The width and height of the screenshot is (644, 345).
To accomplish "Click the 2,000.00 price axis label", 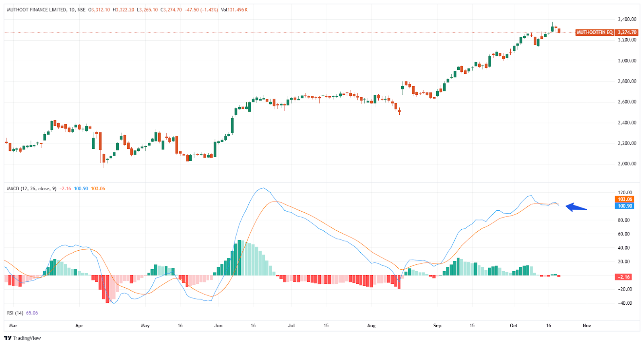I will [627, 164].
